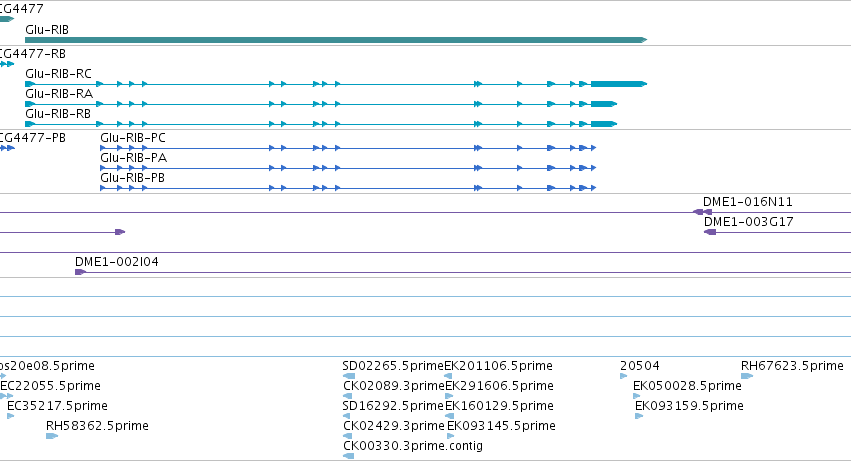Select the Glu-RIB gene bar
Image resolution: width=851 pixels, height=461 pixels.
click(336, 40)
